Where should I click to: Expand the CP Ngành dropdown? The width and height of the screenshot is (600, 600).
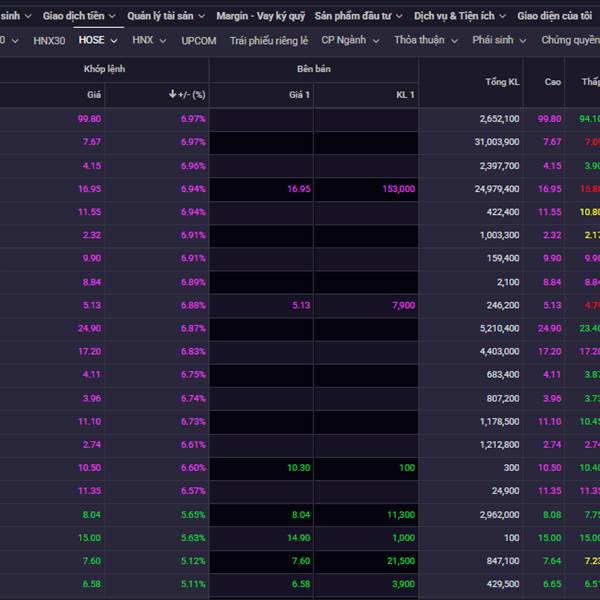pos(350,41)
